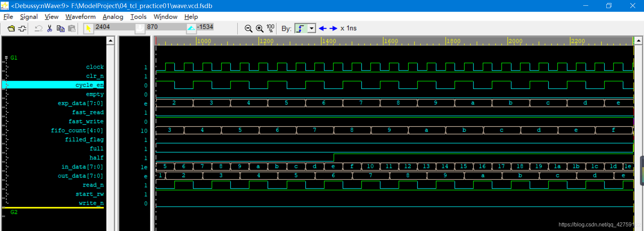Screen dimensions: 644x231
Task: Click the 1000 mark on time ruler
Action: [x=204, y=41]
